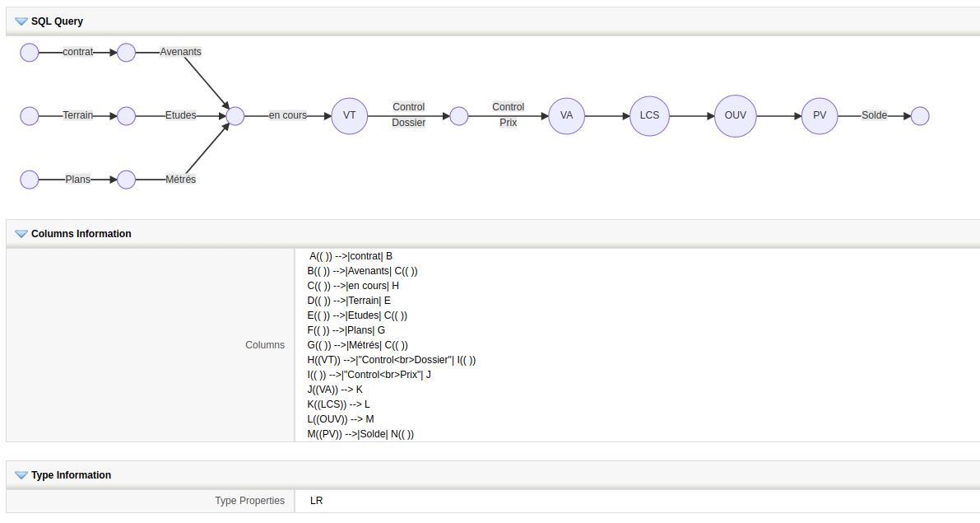Image resolution: width=980 pixels, height=523 pixels.
Task: Click the Type Information header title
Action: (71, 475)
